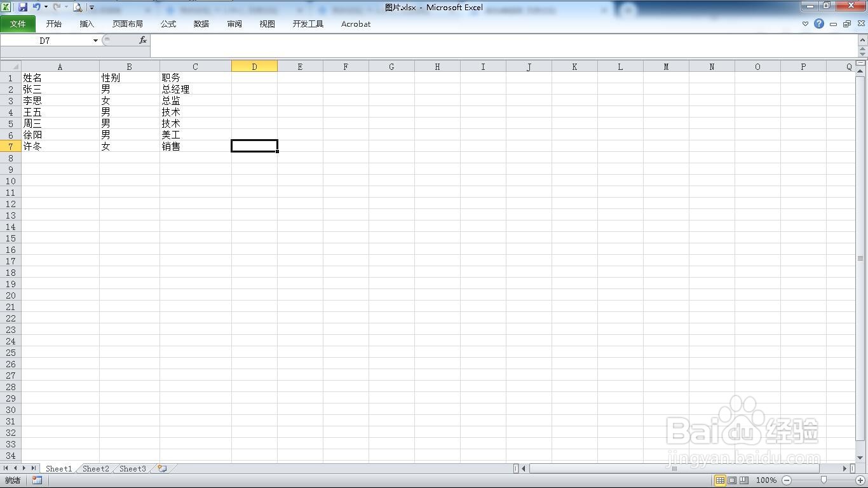Screen dimensions: 868x488
Task: Undo the last action
Action: coord(36,8)
